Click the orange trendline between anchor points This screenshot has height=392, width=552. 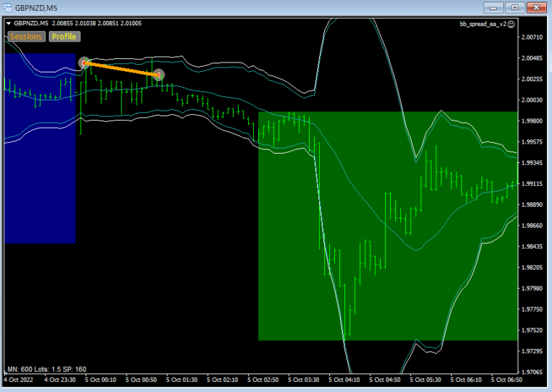click(121, 69)
